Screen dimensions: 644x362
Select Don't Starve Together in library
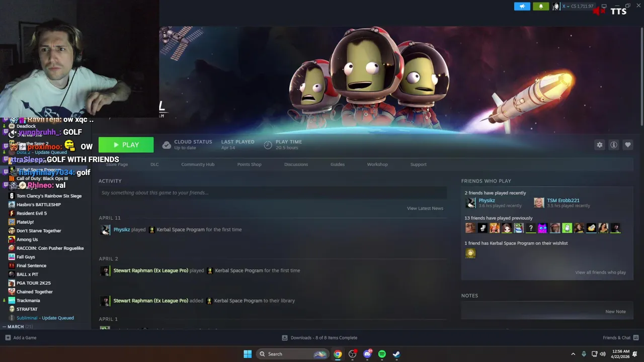point(39,231)
